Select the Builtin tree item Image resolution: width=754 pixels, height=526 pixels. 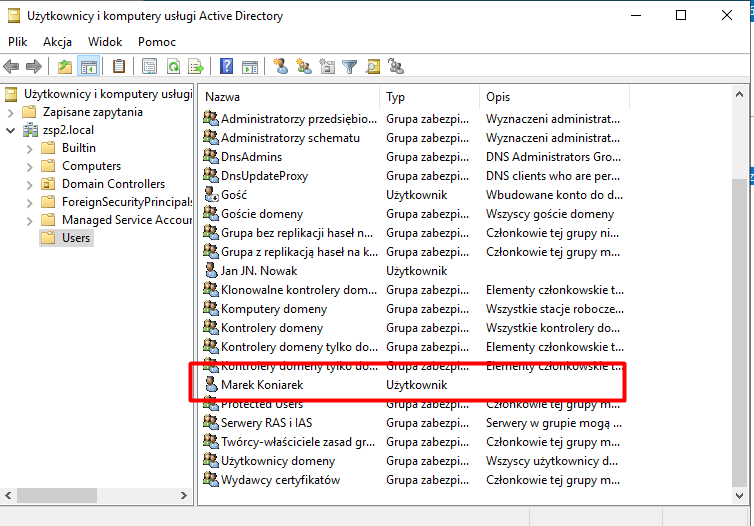(x=78, y=148)
